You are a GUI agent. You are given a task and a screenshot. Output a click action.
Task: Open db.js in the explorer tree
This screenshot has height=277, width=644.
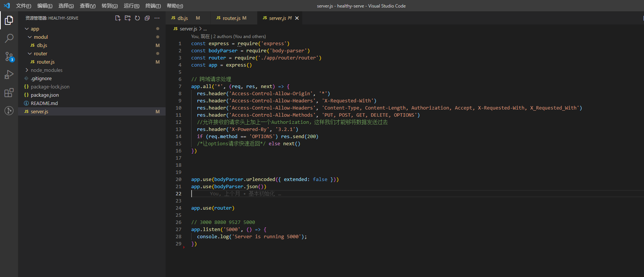point(92,45)
